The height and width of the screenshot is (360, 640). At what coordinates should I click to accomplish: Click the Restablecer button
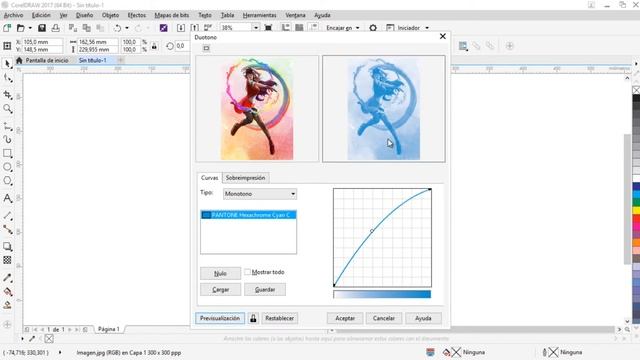point(280,318)
